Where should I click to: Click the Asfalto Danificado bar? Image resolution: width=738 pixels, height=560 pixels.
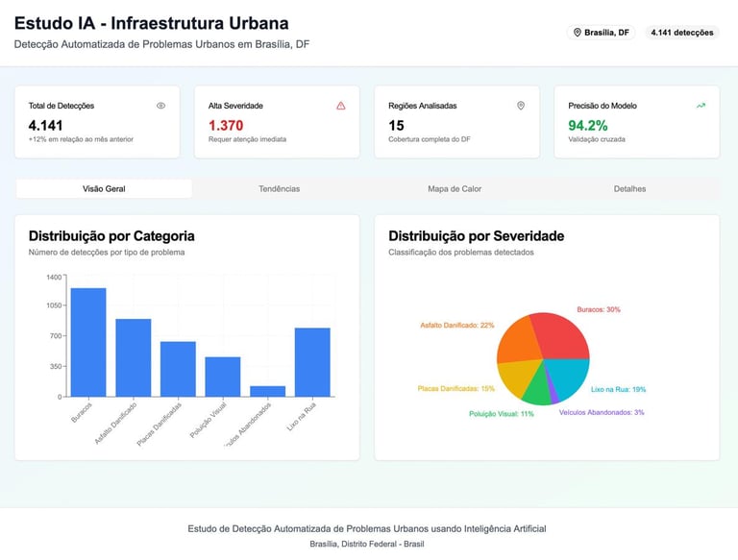coord(134,357)
